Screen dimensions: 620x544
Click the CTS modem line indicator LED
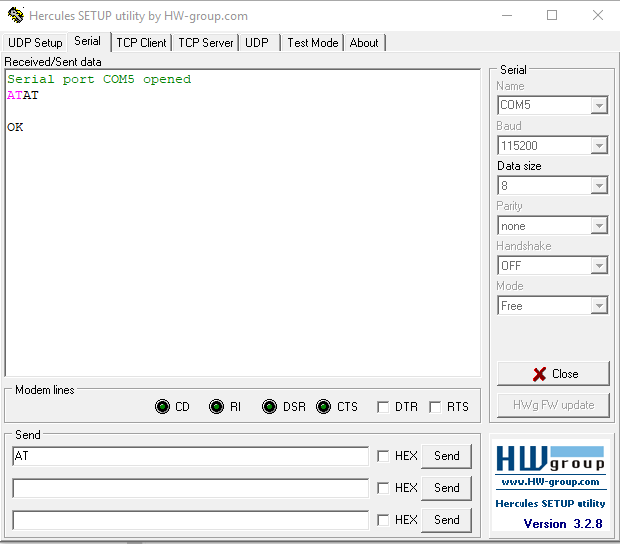(323, 406)
